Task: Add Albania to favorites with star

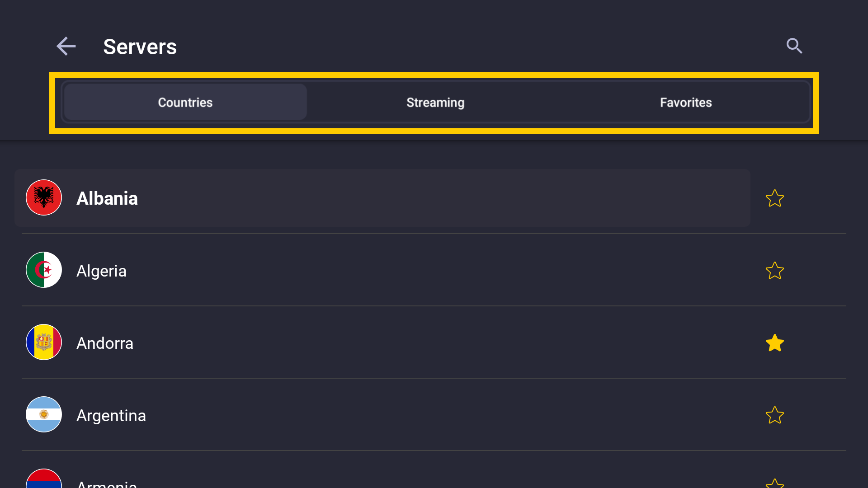Action: pos(774,198)
